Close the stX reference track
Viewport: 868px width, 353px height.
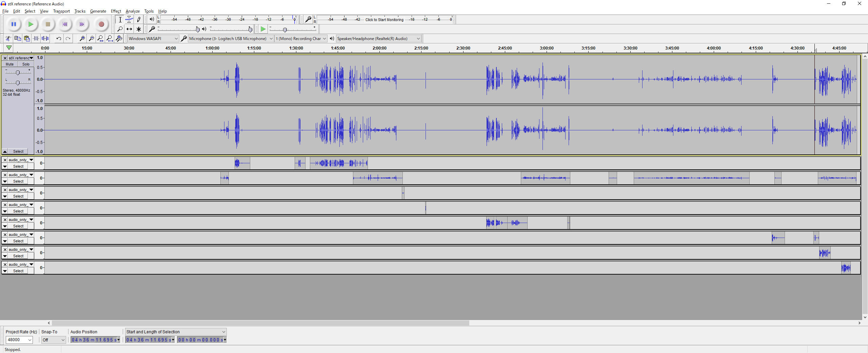[5, 58]
